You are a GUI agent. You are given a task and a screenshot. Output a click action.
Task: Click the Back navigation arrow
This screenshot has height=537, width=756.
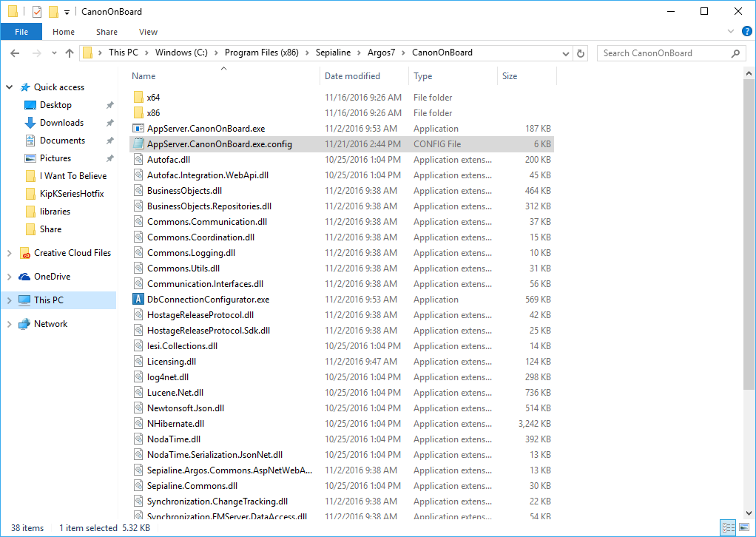15,53
